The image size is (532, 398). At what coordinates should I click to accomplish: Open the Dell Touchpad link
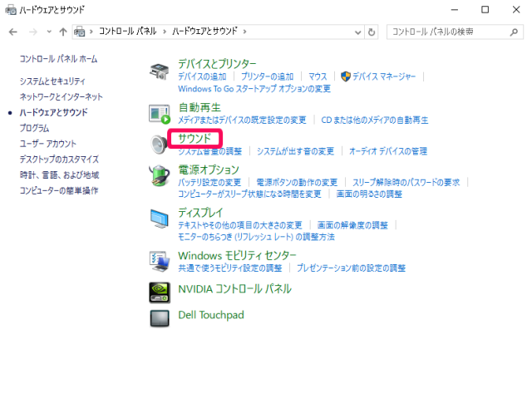pos(211,315)
